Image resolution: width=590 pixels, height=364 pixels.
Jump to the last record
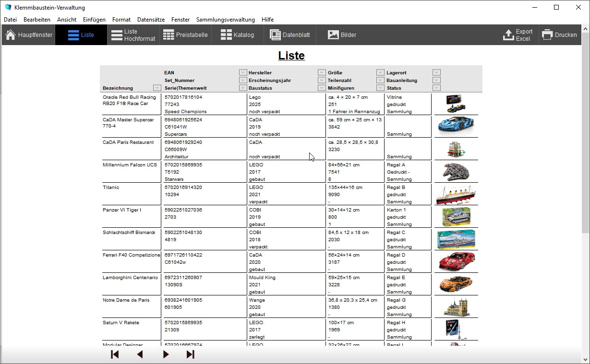191,354
